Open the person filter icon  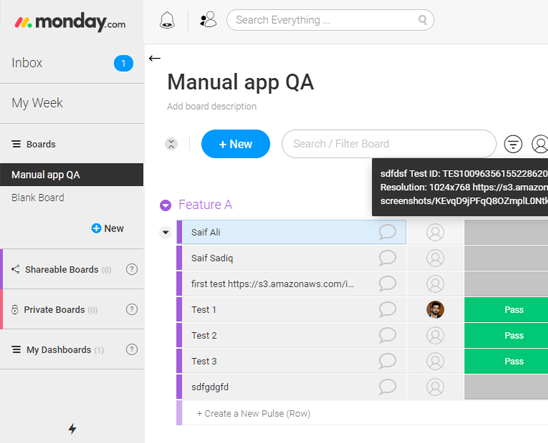(540, 144)
